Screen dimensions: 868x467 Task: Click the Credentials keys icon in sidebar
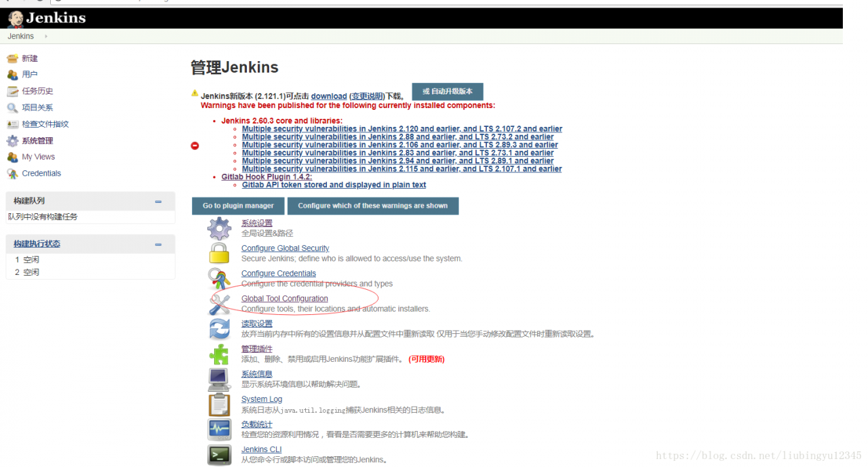pos(12,173)
